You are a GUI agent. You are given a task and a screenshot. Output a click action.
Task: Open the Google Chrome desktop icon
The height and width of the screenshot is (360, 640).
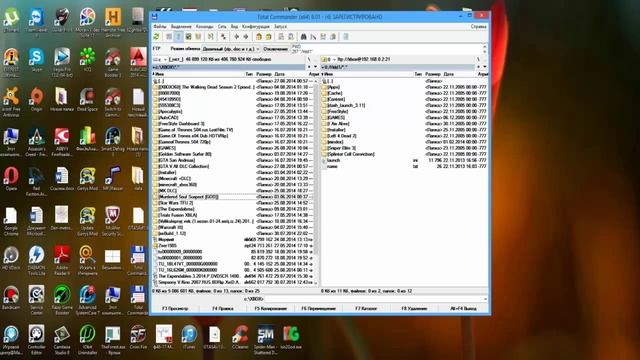(x=11, y=221)
